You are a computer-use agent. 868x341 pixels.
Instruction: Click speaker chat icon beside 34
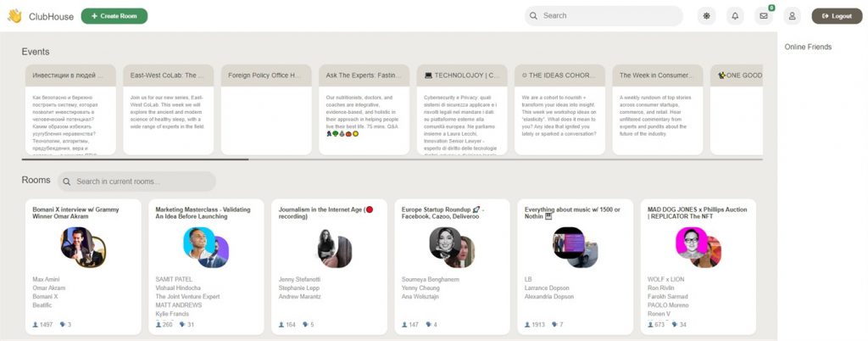(675, 324)
